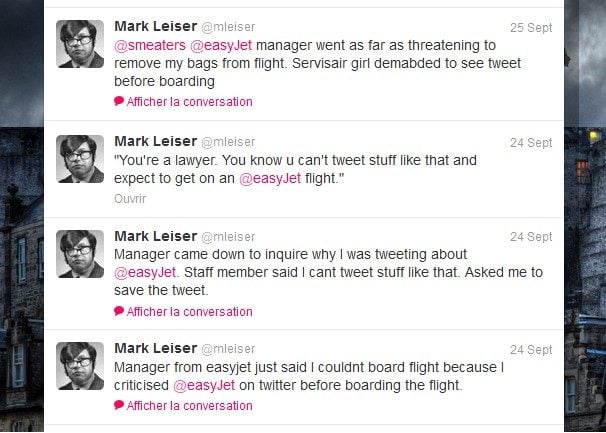Show the conversation for the "Manager came down" tweet
This screenshot has width=606, height=433.
(x=189, y=311)
